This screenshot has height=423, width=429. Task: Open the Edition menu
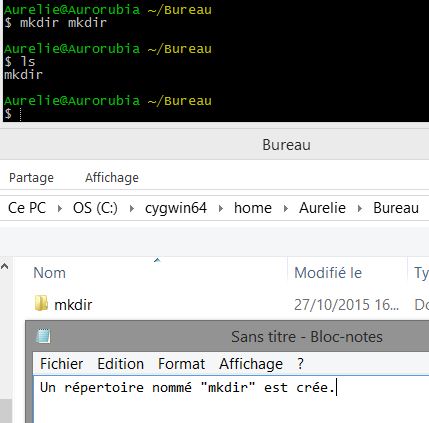point(121,364)
